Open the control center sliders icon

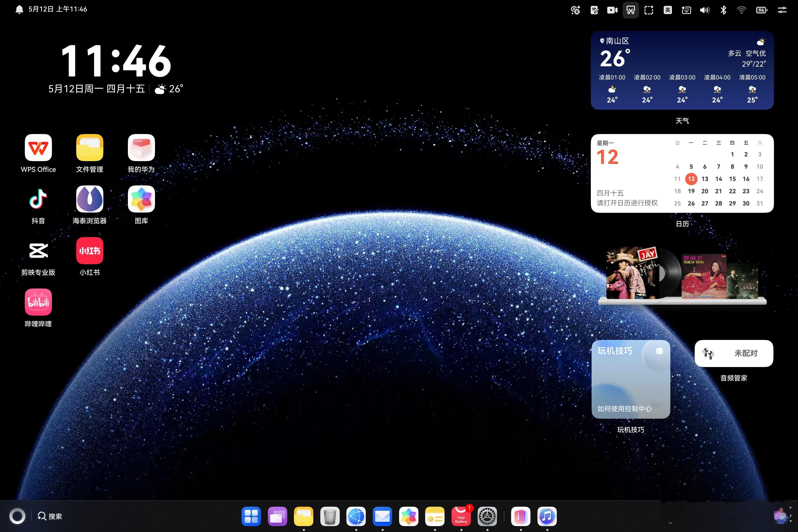click(x=782, y=10)
